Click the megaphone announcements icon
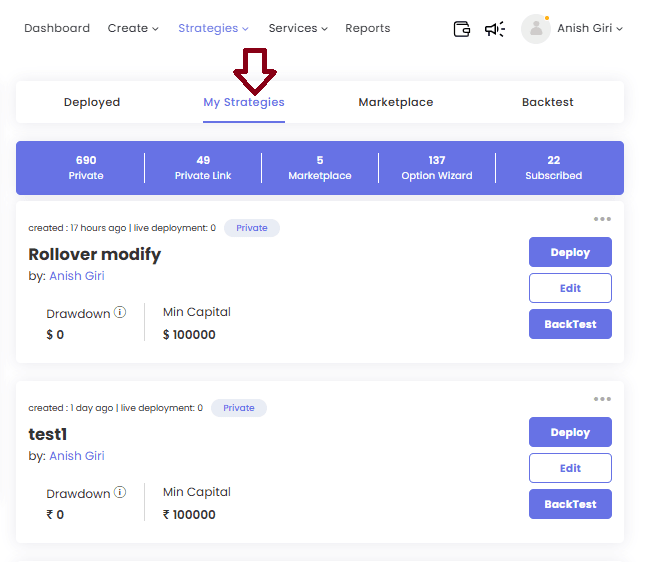Viewport: 648px width, 562px height. (495, 29)
